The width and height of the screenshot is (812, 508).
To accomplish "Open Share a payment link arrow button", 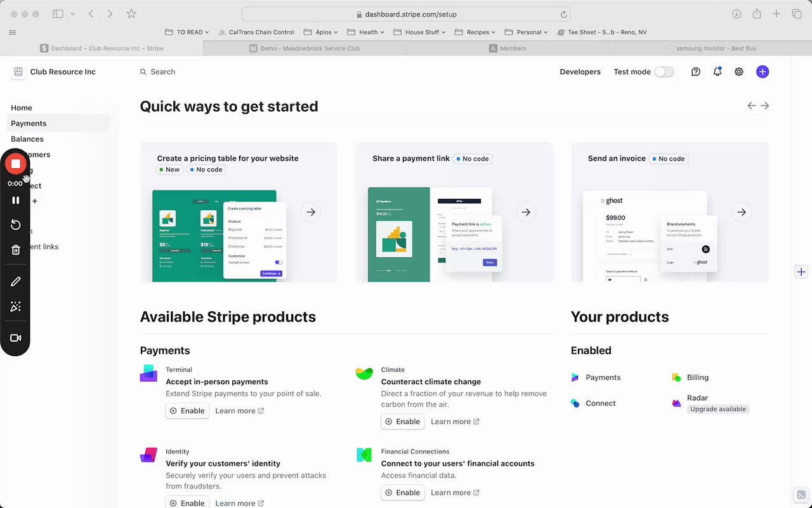I will point(526,212).
